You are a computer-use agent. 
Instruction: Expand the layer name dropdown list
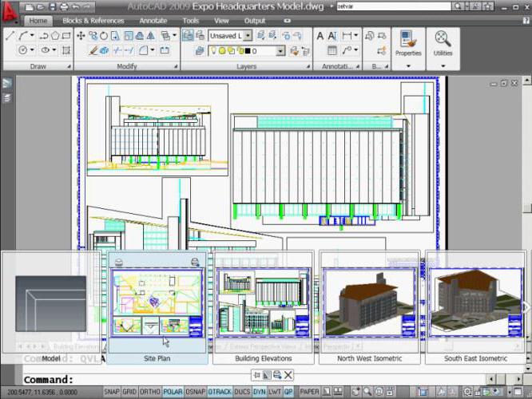280,51
